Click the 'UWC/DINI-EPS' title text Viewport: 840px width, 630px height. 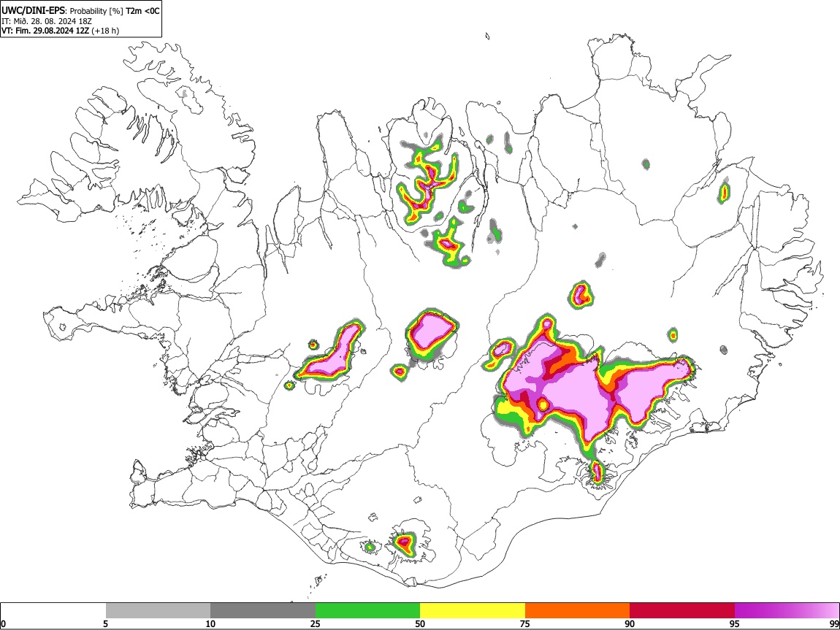click(33, 10)
